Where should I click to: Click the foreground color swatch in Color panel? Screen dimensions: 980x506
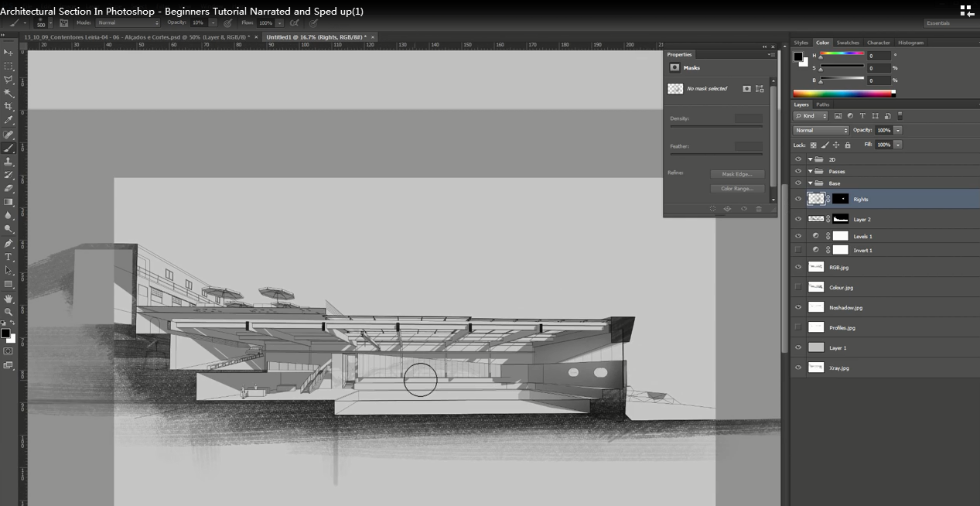pyautogui.click(x=797, y=56)
